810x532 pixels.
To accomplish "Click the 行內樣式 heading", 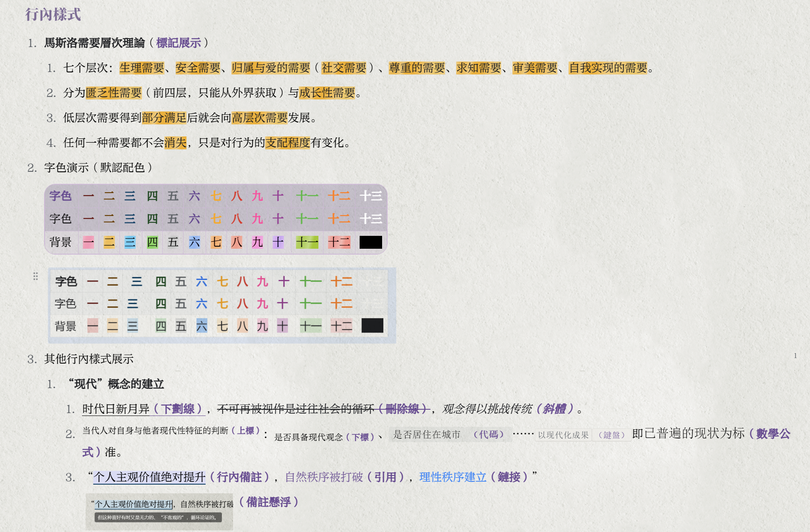I will [x=53, y=15].
